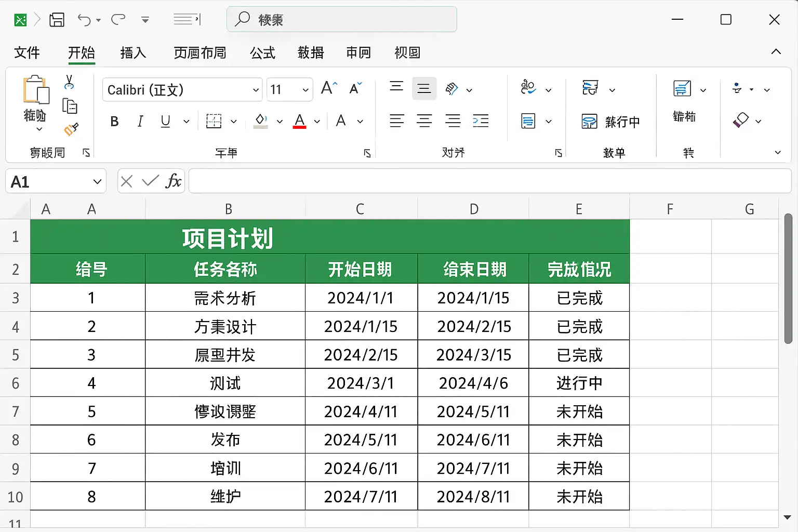This screenshot has width=798, height=532.
Task: Switch to the 插入 ribbon tab
Action: tap(133, 52)
